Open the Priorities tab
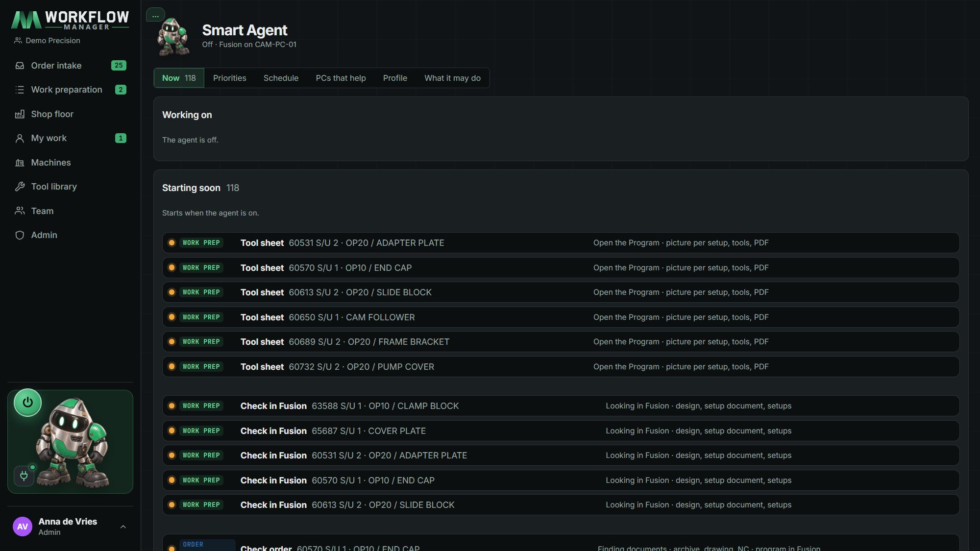The width and height of the screenshot is (980, 551). click(x=230, y=78)
